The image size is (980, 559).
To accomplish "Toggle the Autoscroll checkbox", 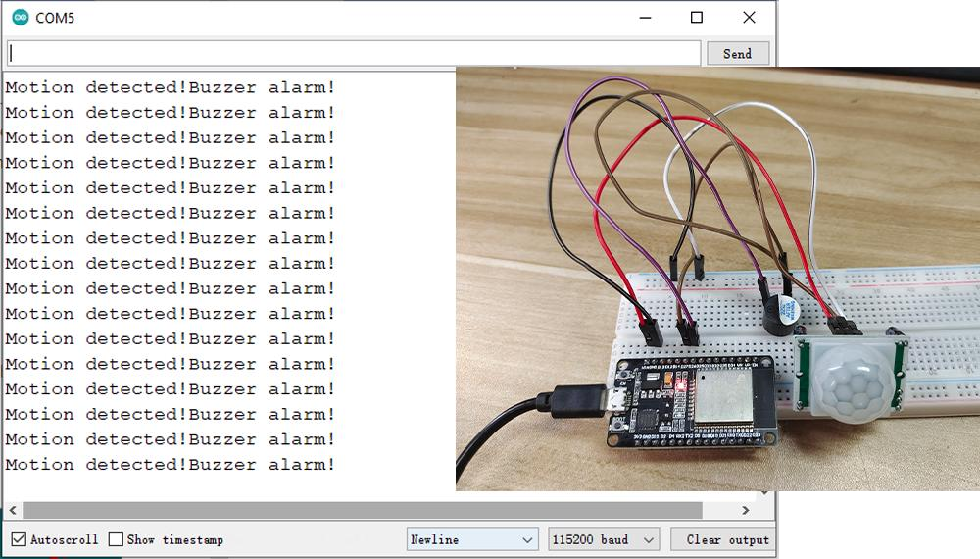I will [x=20, y=539].
